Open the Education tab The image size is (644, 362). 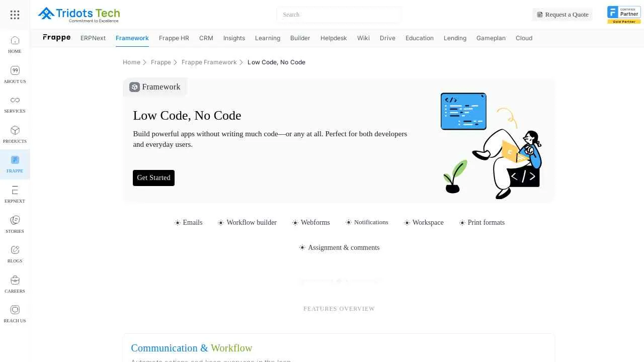(x=420, y=38)
